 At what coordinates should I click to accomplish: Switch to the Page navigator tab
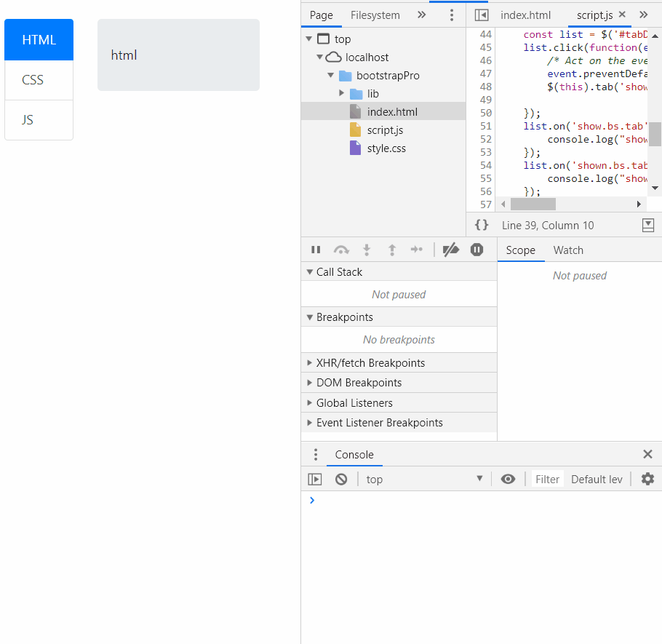coord(322,15)
